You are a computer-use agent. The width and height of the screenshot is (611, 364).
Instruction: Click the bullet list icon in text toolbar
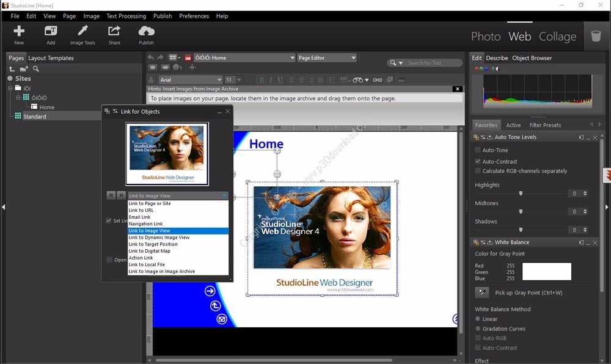coord(332,80)
